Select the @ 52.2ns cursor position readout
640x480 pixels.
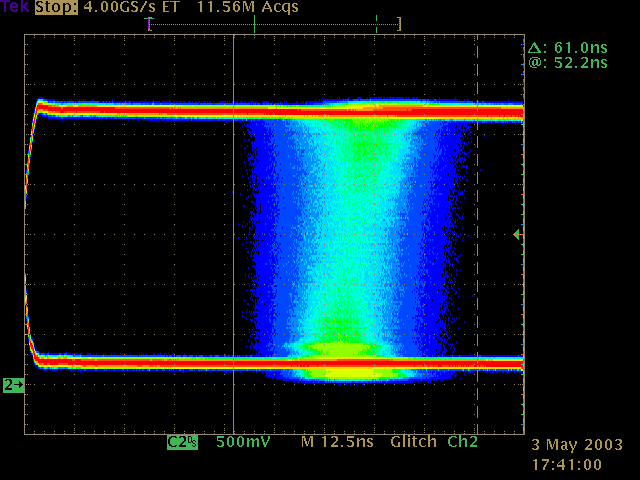point(568,63)
